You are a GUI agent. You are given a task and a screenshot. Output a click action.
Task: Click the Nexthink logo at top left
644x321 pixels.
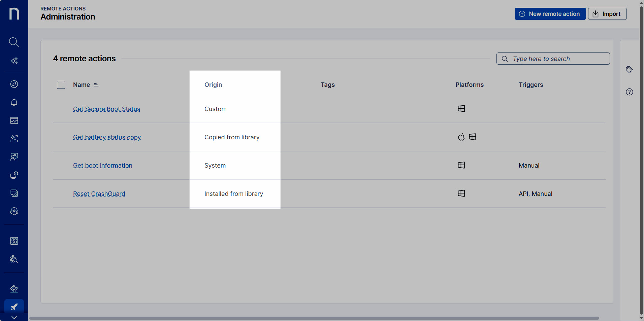(x=14, y=14)
